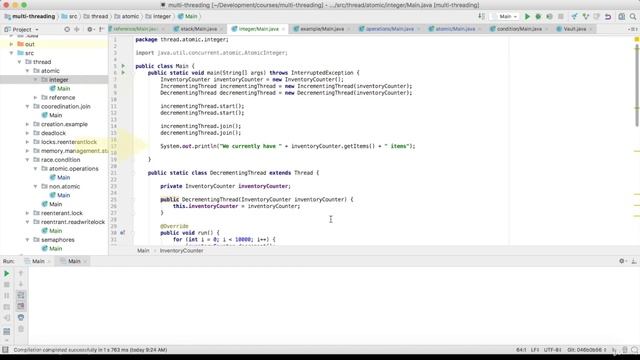Run Main with the green toolbar play button
Viewport: 640px width, 360px height.
[x=527, y=17]
